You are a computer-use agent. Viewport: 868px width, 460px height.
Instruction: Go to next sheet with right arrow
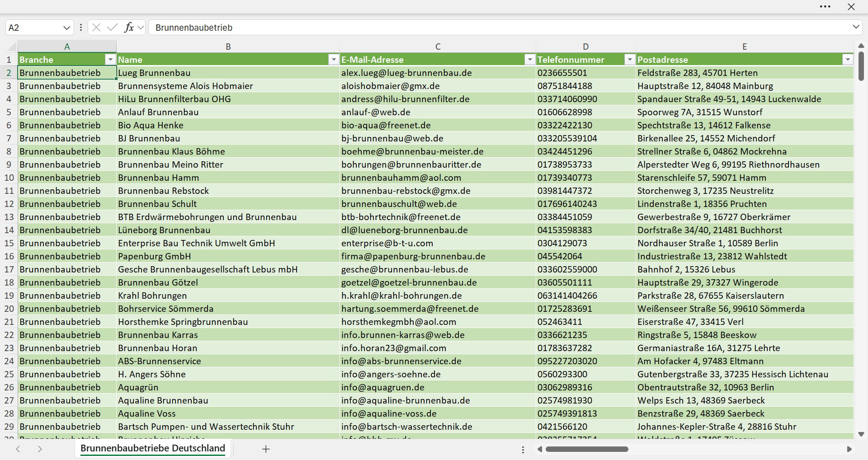[x=40, y=449]
